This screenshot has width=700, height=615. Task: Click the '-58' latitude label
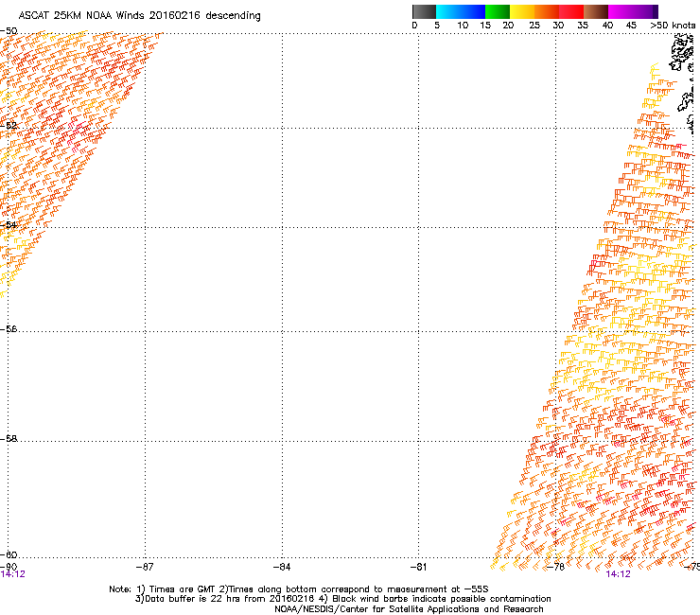coord(9,439)
